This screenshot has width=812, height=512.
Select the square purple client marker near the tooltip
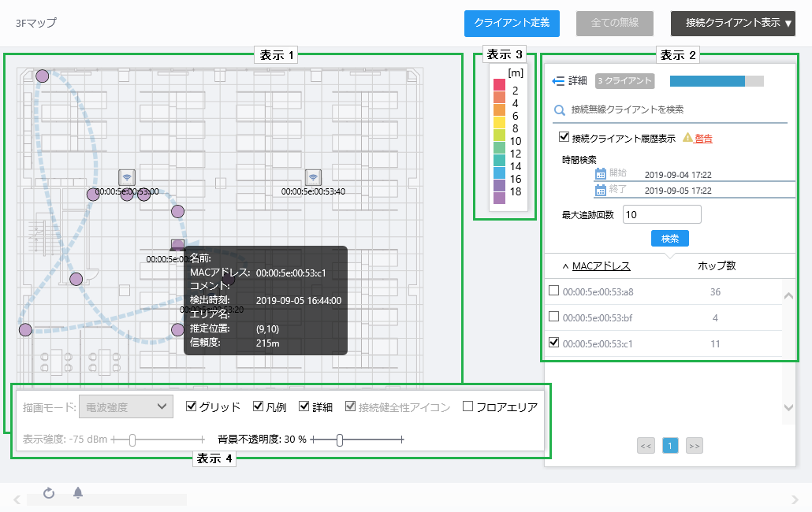point(177,245)
